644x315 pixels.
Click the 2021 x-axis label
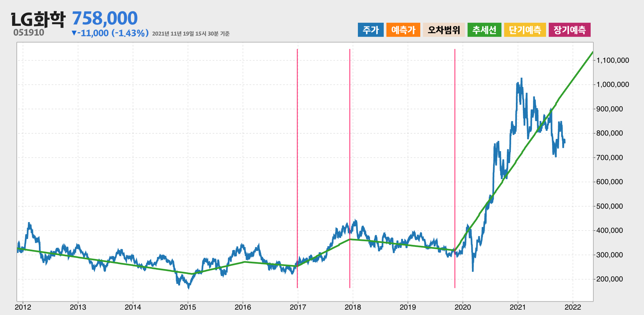point(518,307)
